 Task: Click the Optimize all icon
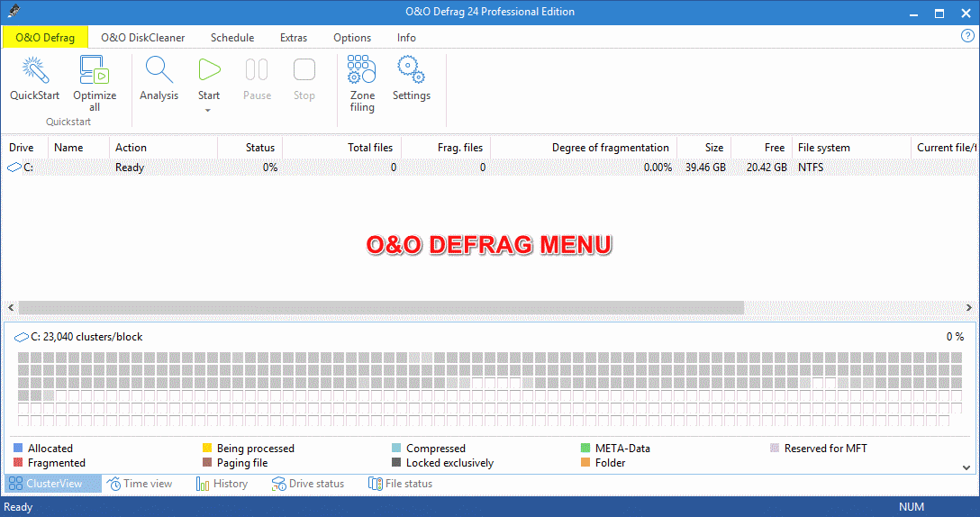(95, 70)
